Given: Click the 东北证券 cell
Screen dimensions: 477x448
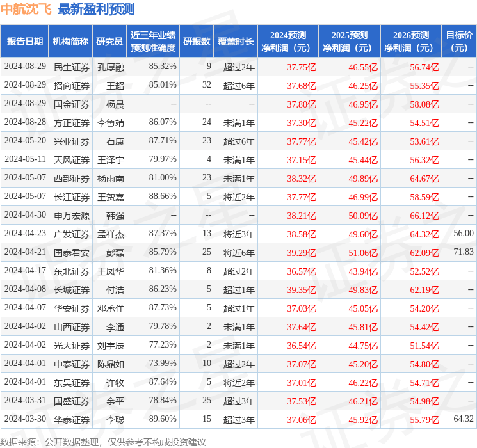Looking at the screenshot, I should (72, 271).
